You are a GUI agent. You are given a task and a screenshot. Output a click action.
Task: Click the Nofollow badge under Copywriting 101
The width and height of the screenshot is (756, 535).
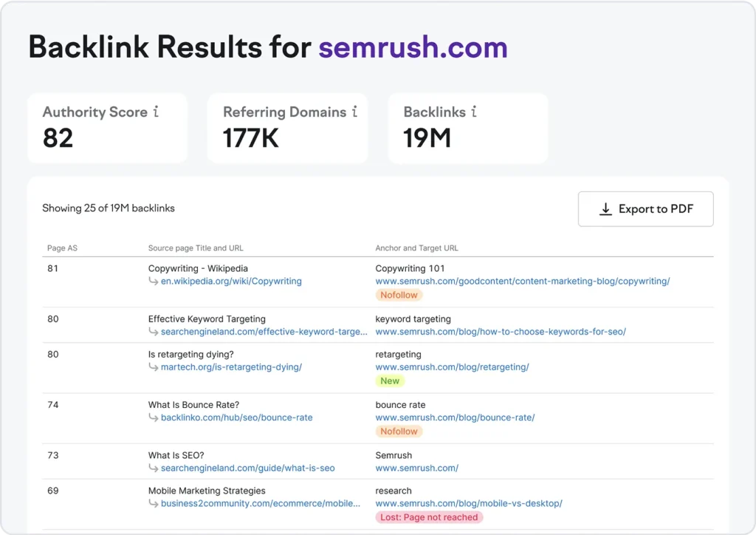coord(399,295)
